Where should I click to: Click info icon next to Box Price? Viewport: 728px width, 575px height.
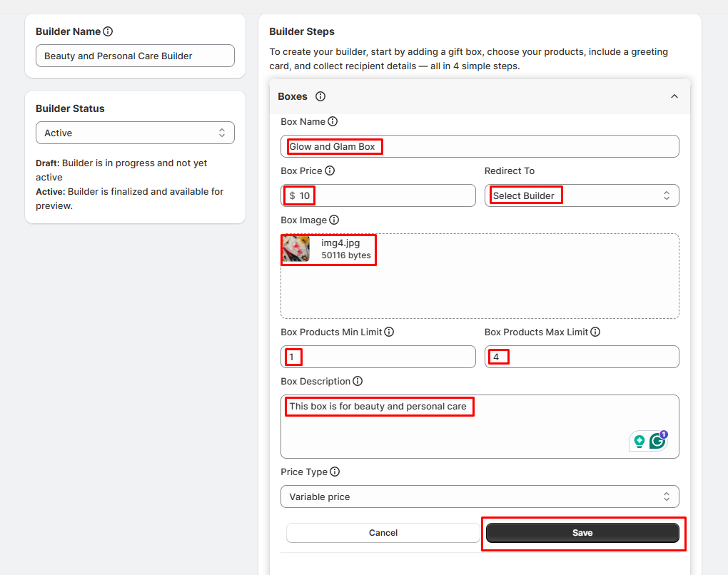[330, 171]
